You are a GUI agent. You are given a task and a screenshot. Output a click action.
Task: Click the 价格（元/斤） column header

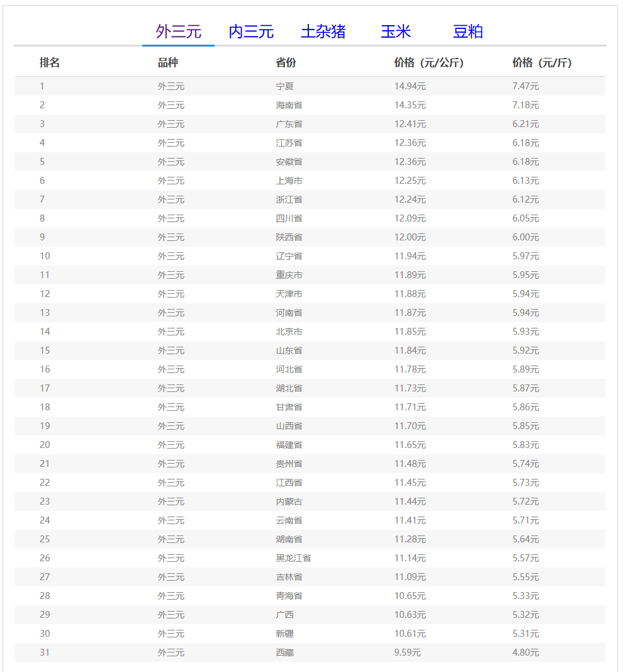click(542, 63)
